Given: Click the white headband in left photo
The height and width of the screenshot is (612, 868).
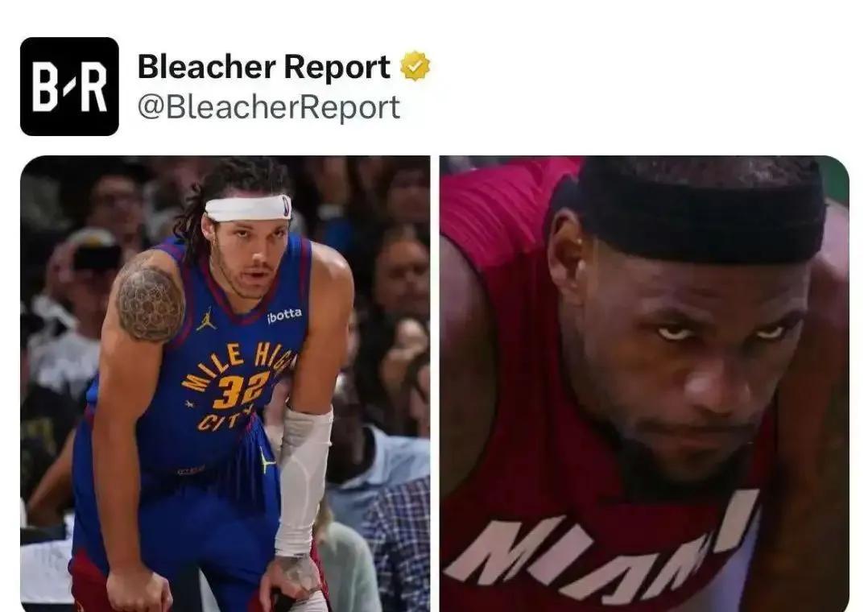Looking at the screenshot, I should pos(248,209).
